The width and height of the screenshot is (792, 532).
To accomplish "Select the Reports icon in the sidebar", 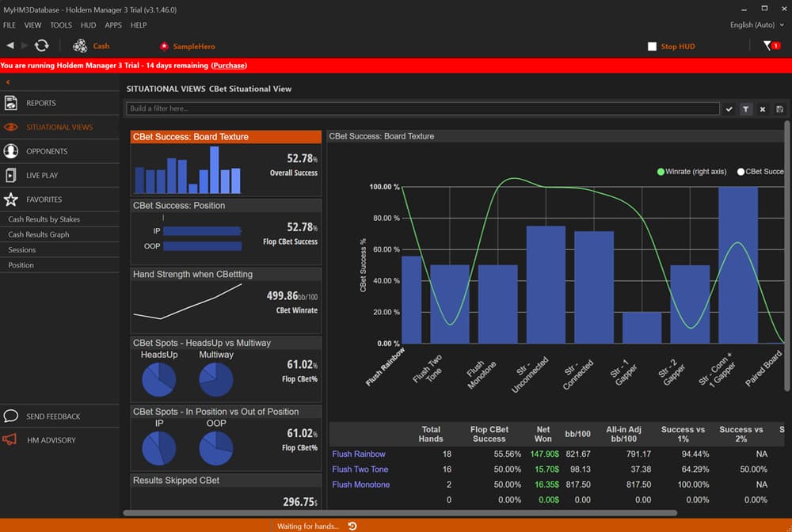I will (x=11, y=102).
